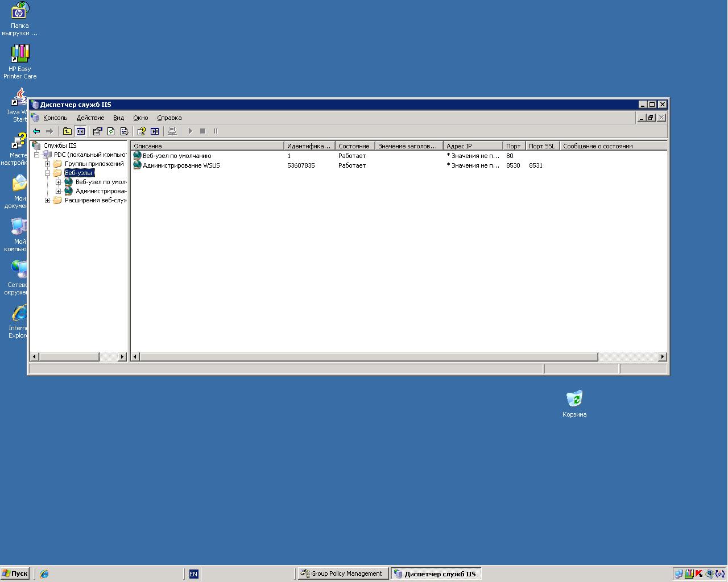The height and width of the screenshot is (582, 728).
Task: Collapse the PDC computer node
Action: 37,155
